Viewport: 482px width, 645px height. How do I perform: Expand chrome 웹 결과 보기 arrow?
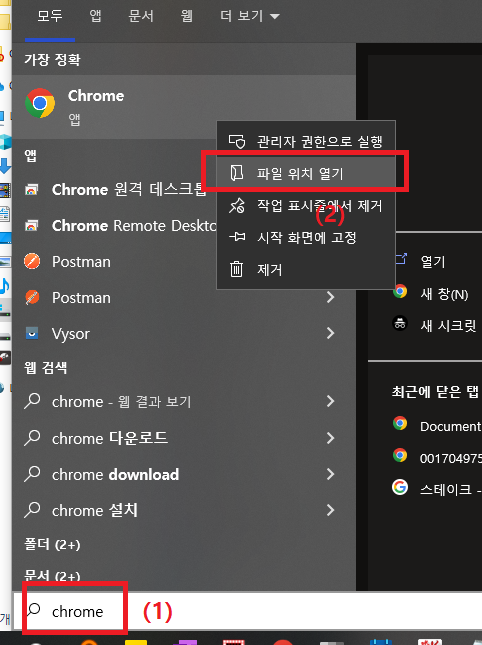click(330, 401)
